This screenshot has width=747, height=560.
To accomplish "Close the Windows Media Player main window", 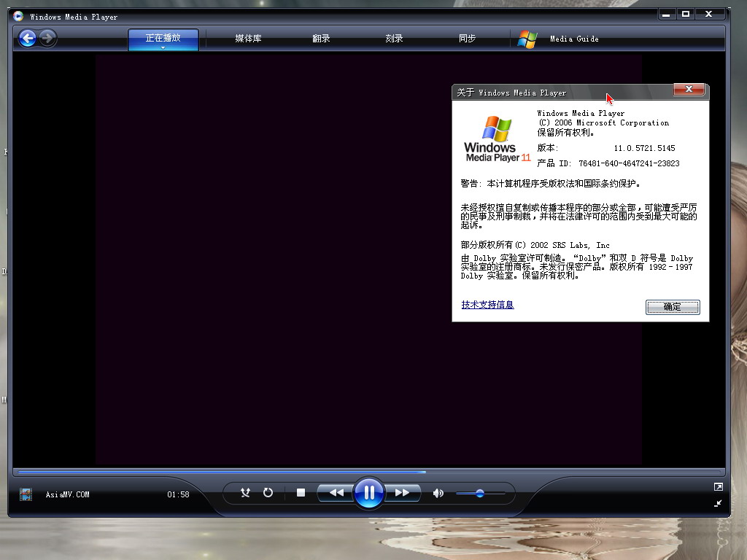I will click(x=709, y=15).
